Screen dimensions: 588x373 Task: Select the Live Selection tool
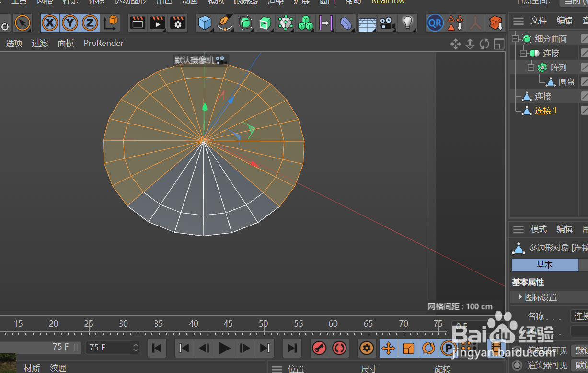pos(23,23)
